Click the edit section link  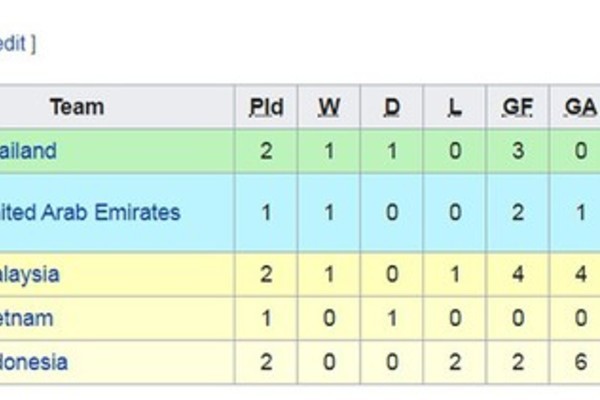coord(14,44)
